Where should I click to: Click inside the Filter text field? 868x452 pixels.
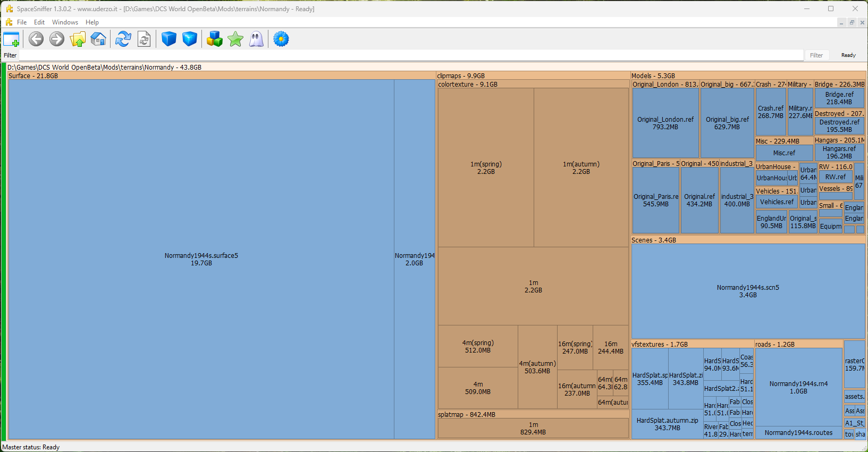point(409,55)
